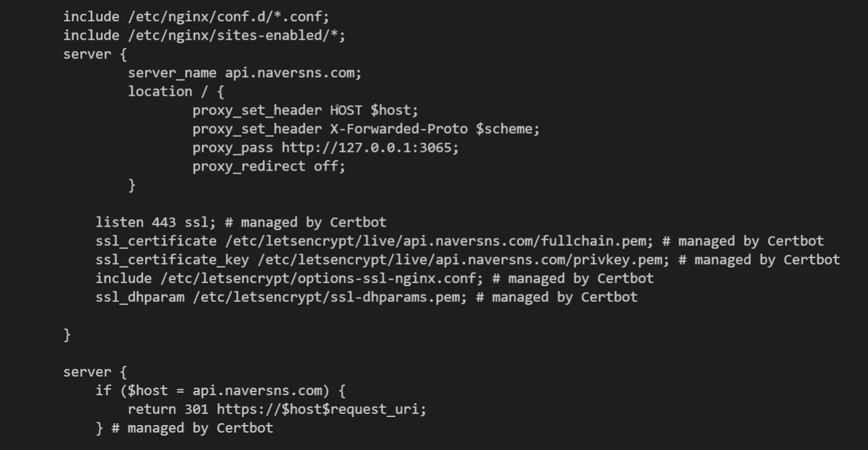Click the 'return 301 https://$host$request_uri;' line
The image size is (868, 450).
click(x=277, y=410)
